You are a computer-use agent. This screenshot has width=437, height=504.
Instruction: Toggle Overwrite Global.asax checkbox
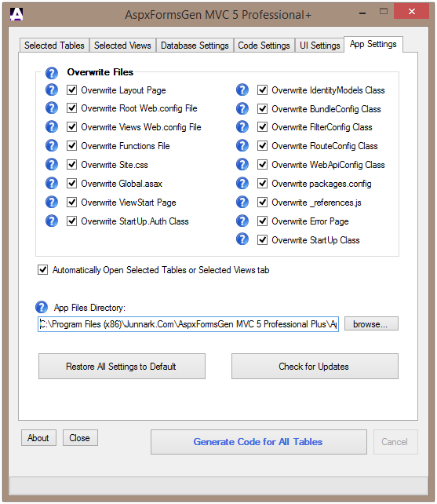tap(71, 183)
